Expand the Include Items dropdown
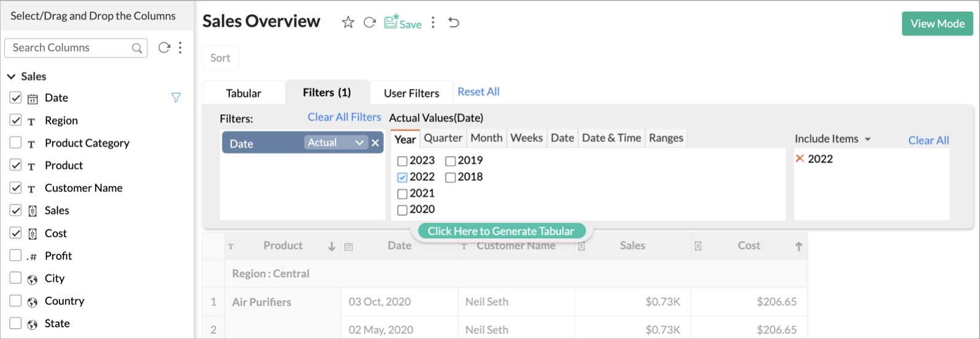980x339 pixels. click(x=832, y=139)
